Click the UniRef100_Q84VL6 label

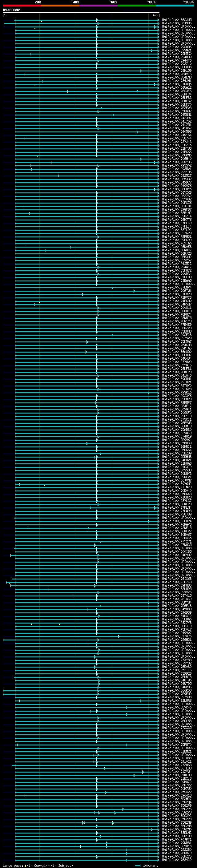177,74
